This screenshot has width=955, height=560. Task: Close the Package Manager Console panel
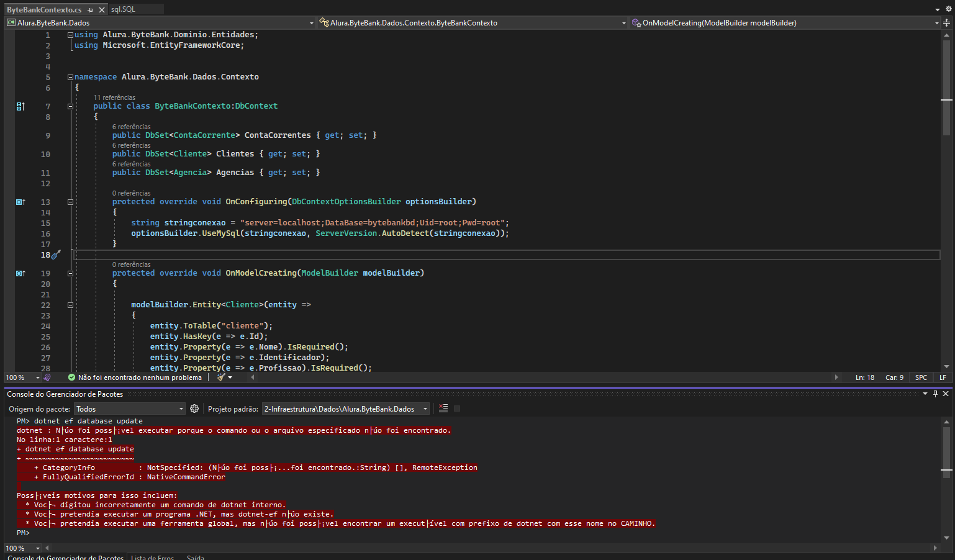[946, 394]
